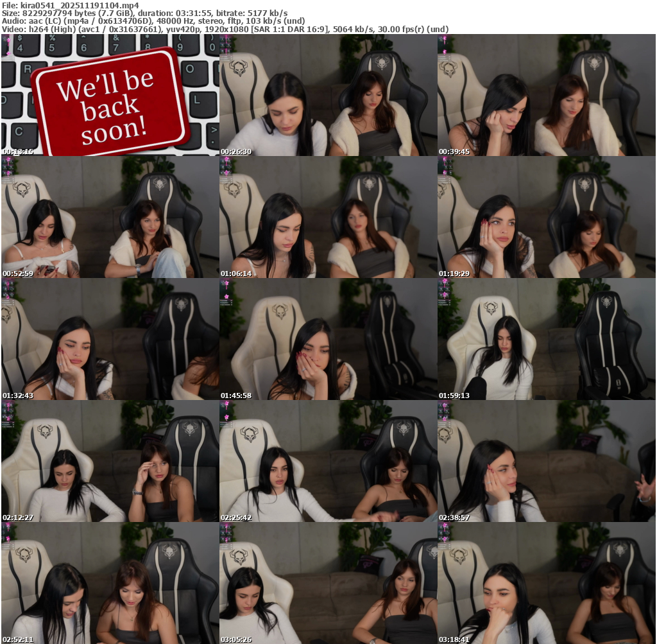The width and height of the screenshot is (657, 644).
Task: Pick the thumbnail marked 03:05:26
Action: pyautogui.click(x=328, y=583)
